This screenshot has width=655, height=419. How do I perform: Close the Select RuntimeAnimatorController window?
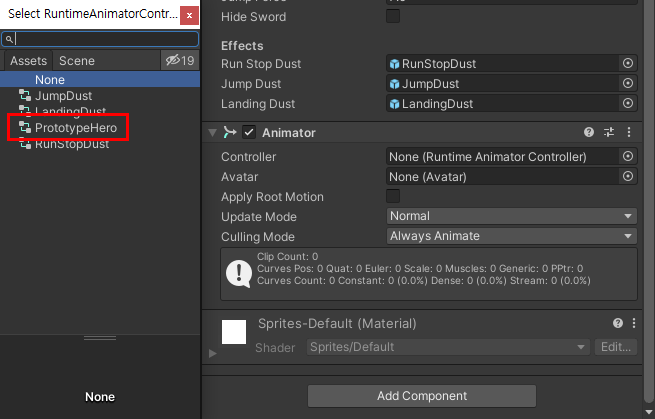point(189,15)
